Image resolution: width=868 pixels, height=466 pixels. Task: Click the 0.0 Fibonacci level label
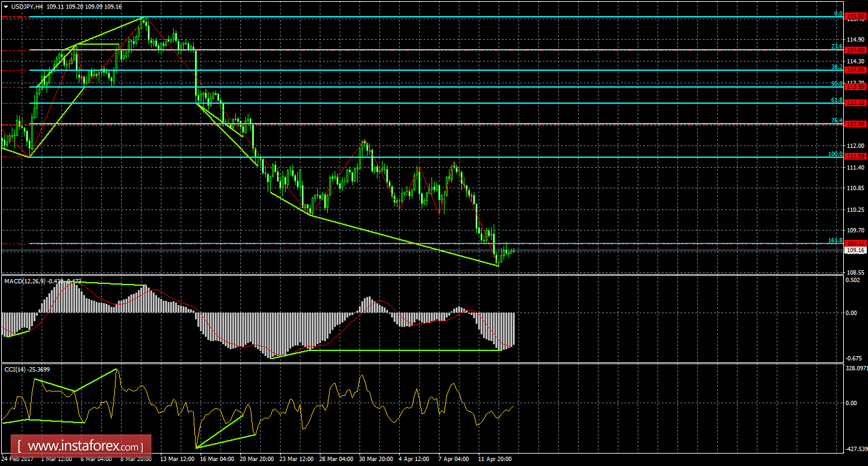837,12
